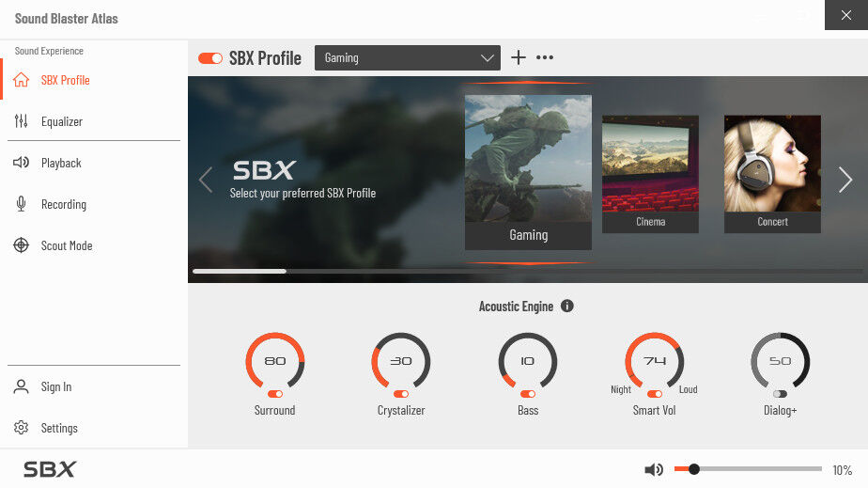Viewport: 868px width, 488px height.
Task: Select the Cinema profile thumbnail
Action: [650, 174]
